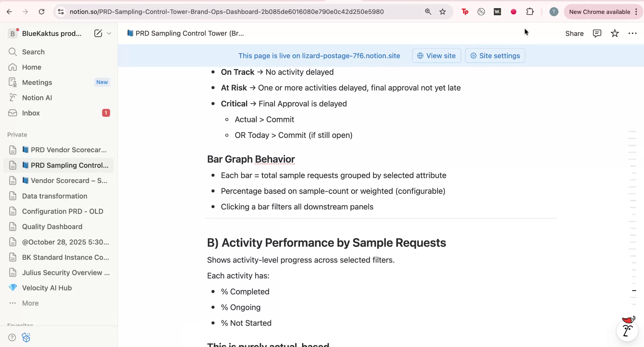Click the Home icon in the sidebar

13,67
